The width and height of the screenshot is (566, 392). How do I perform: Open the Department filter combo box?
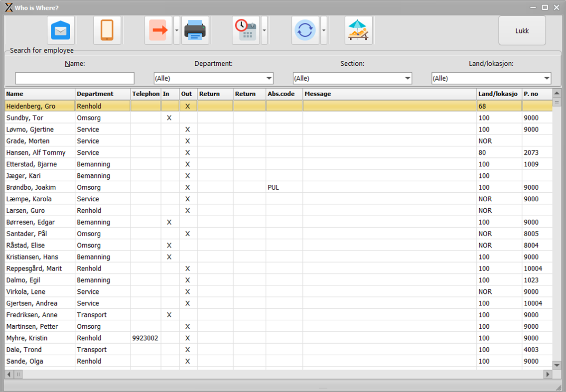[x=213, y=78]
